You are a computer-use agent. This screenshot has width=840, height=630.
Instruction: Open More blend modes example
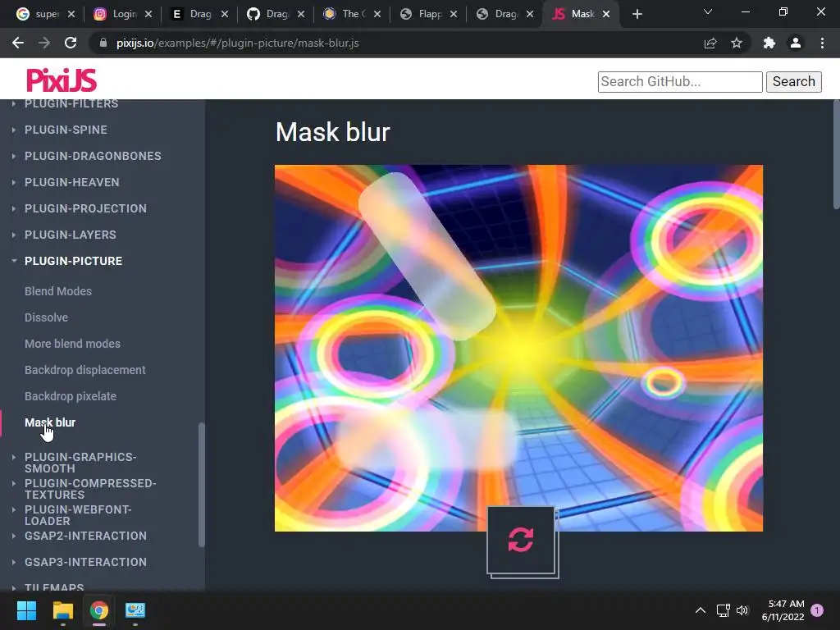72,344
